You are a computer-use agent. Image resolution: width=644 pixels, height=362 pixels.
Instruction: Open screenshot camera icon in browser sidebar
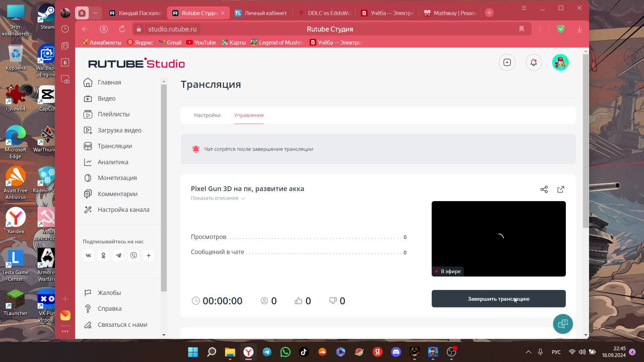pyautogui.click(x=65, y=79)
